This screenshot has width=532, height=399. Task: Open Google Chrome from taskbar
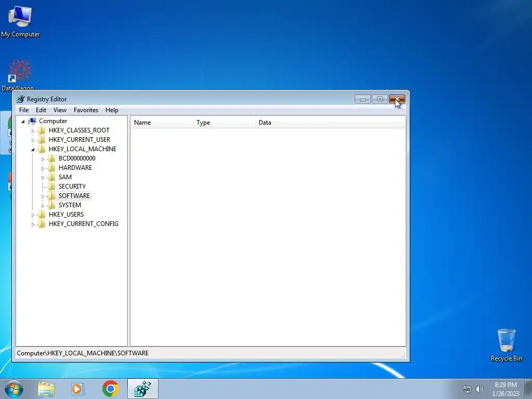pos(110,389)
